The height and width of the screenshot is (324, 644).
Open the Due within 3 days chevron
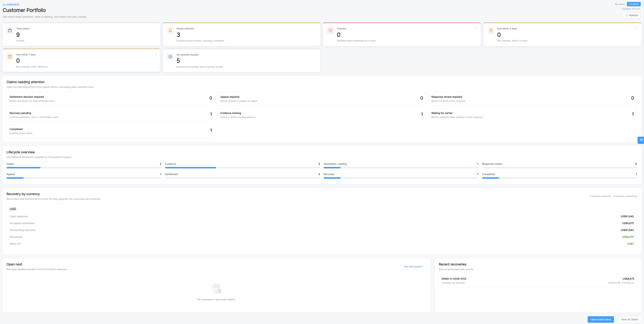(x=636, y=28)
